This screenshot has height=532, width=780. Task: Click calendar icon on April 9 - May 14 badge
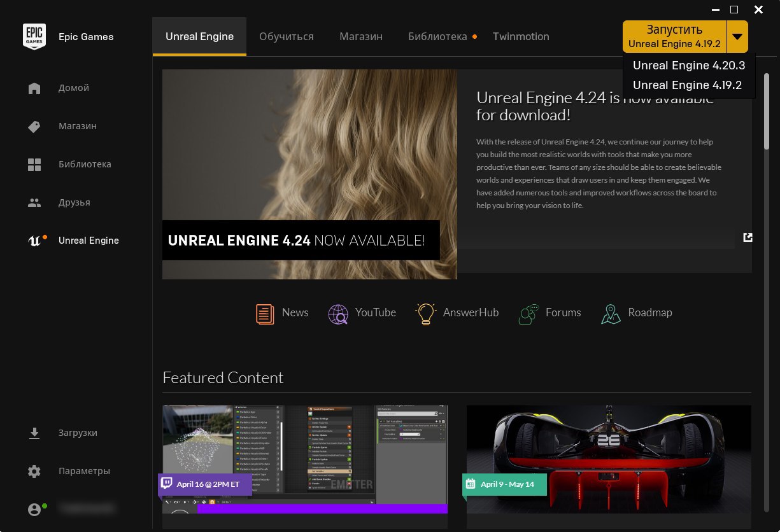(x=471, y=484)
